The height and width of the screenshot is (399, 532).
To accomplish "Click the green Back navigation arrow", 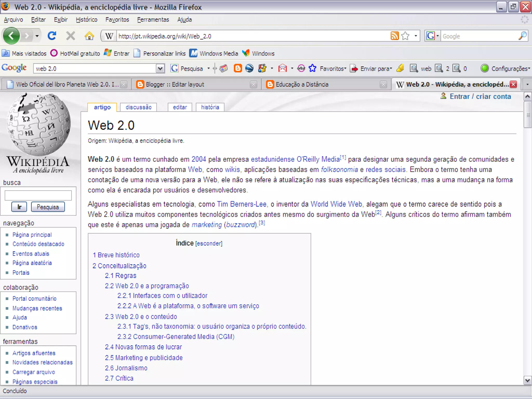I will [x=11, y=36].
